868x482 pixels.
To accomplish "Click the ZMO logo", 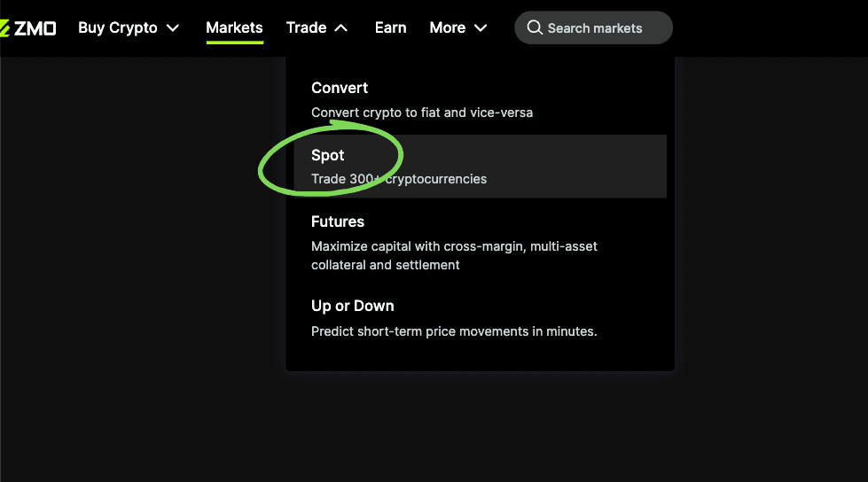I will coord(27,28).
